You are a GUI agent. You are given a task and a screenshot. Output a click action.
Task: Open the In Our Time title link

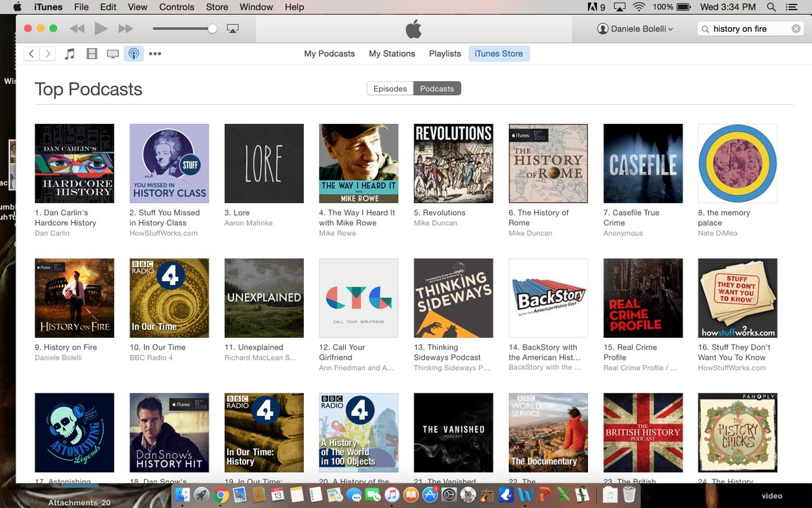[x=157, y=347]
